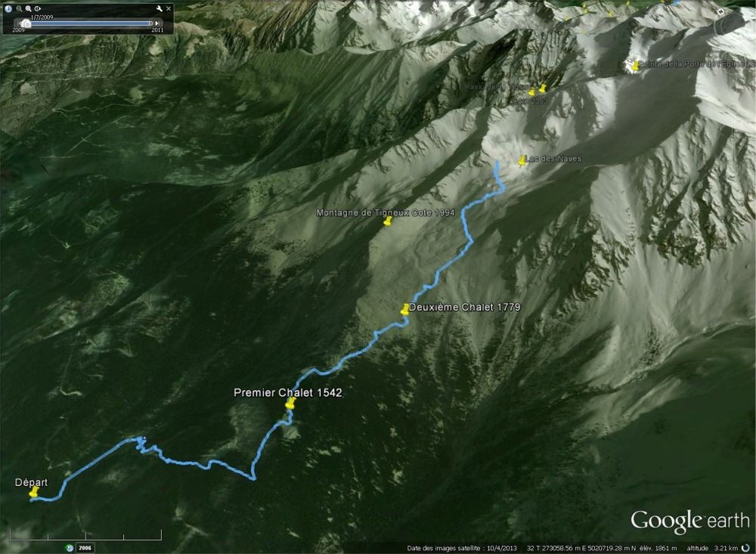756x554 pixels.
Task: Close the time slider panel
Action: pos(169,8)
